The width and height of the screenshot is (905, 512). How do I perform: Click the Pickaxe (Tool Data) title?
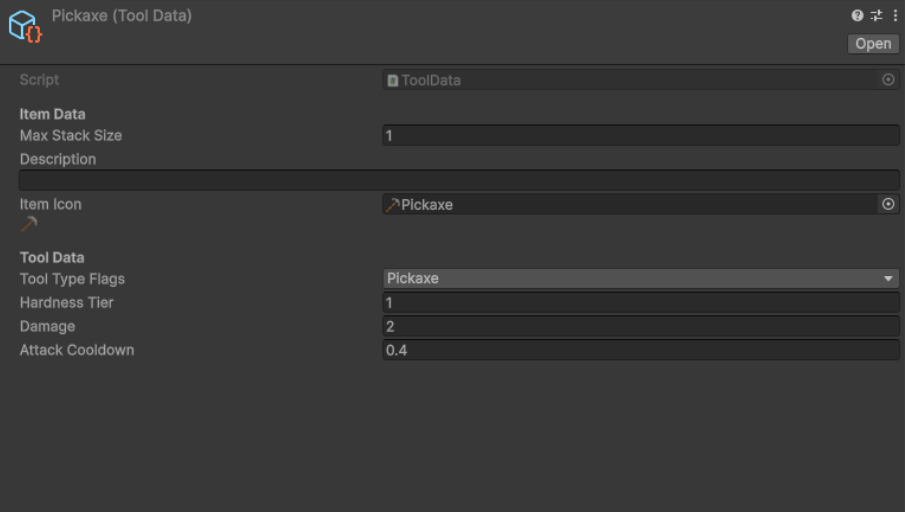[x=122, y=16]
